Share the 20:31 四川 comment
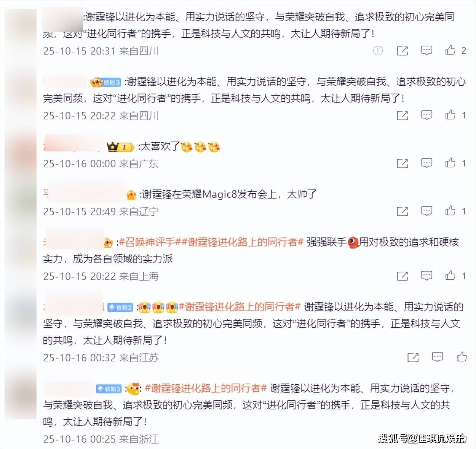Image resolution: width=476 pixels, height=449 pixels. click(403, 51)
